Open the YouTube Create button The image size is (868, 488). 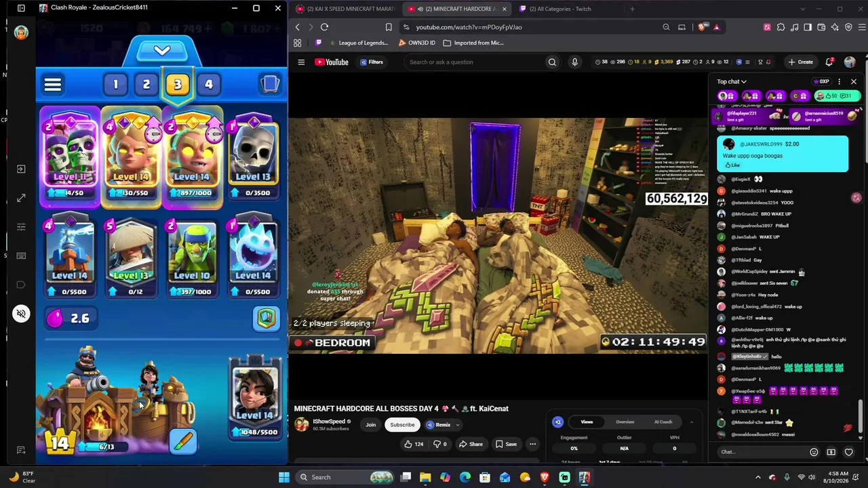[x=800, y=62]
